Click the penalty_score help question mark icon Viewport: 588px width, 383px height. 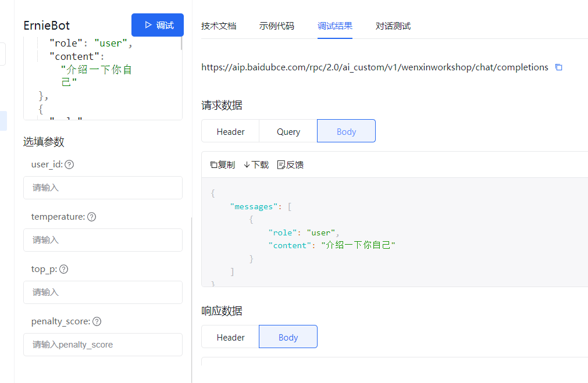click(x=97, y=321)
